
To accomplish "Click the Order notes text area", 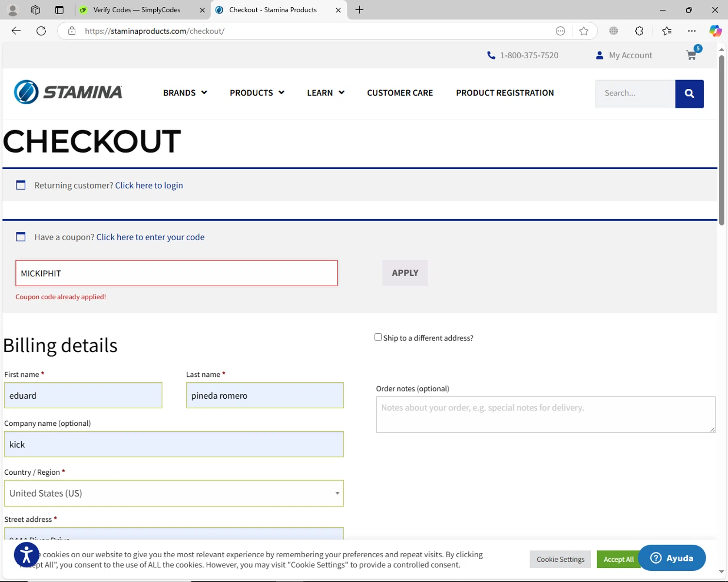I will (x=546, y=415).
